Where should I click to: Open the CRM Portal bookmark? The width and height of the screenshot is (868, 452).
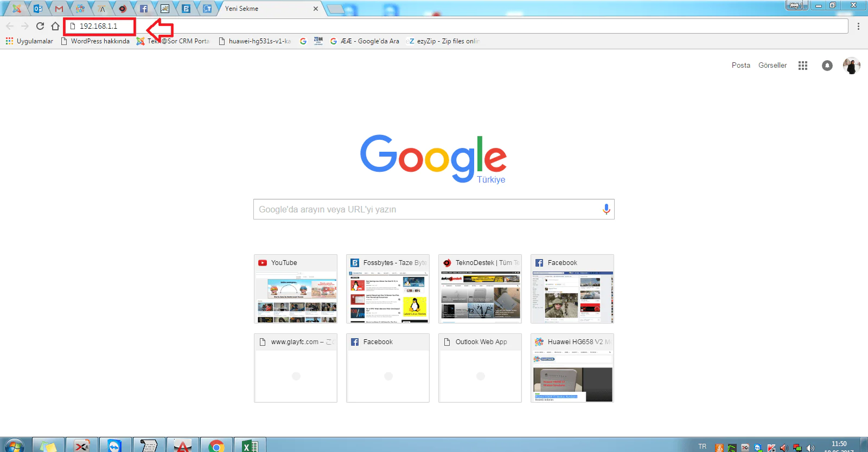coord(173,41)
